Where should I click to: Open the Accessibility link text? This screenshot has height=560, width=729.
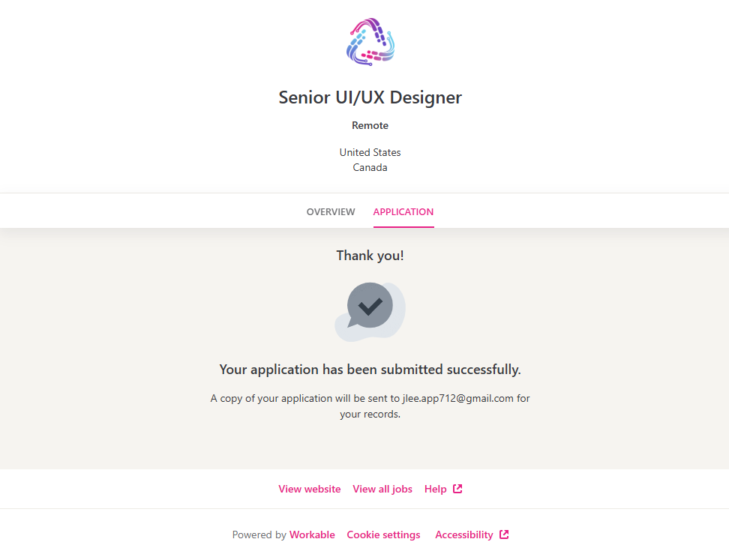(x=464, y=535)
